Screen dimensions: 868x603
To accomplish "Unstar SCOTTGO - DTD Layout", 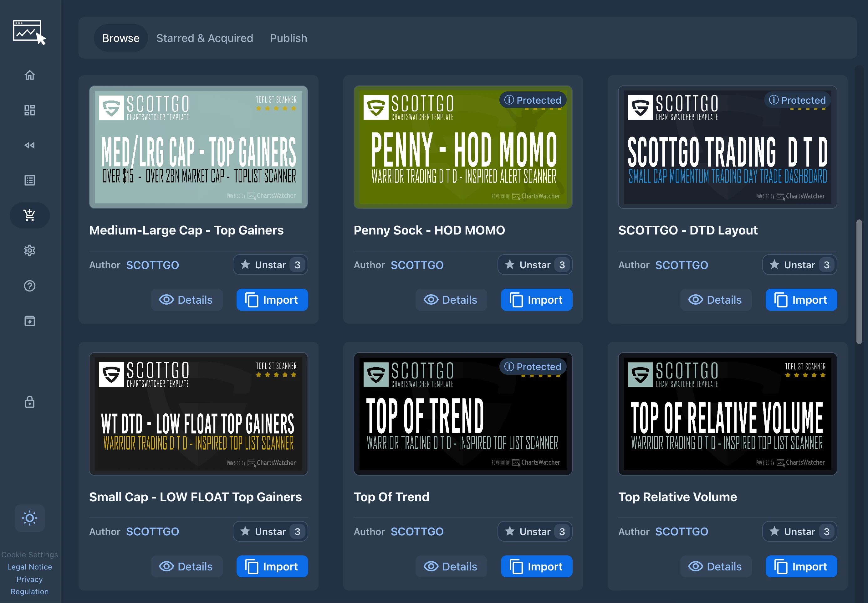I will (x=800, y=265).
